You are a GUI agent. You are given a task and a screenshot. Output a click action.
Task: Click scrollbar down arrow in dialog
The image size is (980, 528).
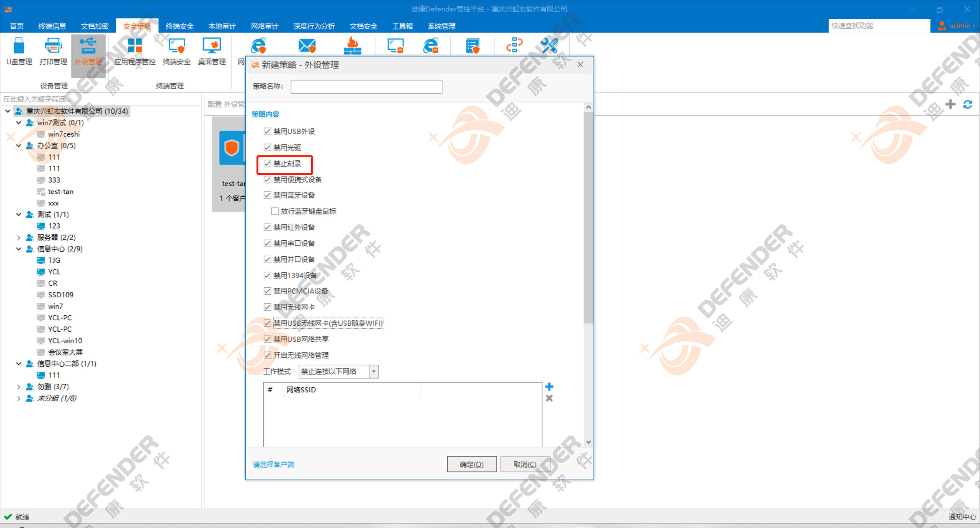tap(588, 442)
